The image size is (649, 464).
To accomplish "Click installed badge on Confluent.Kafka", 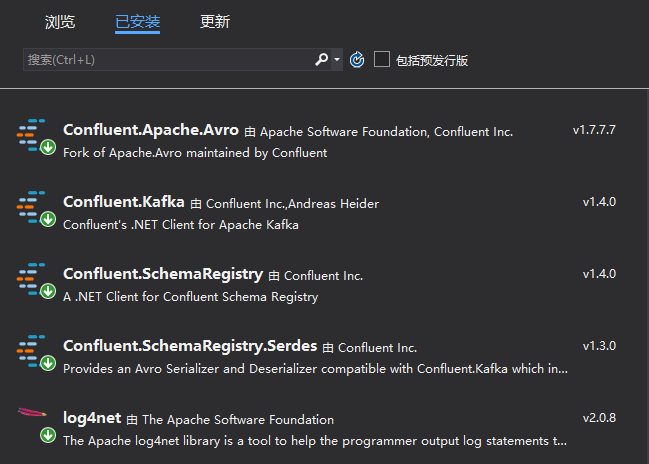I will (48, 219).
